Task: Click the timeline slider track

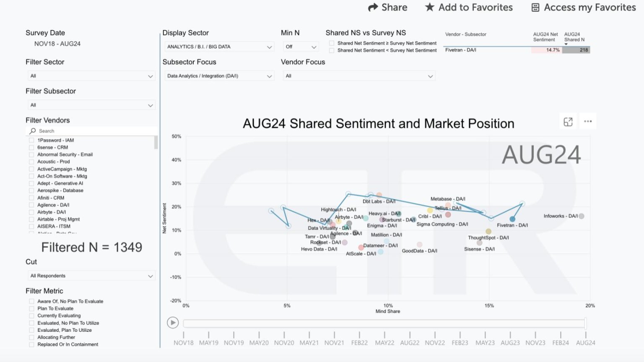Action: tap(384, 323)
